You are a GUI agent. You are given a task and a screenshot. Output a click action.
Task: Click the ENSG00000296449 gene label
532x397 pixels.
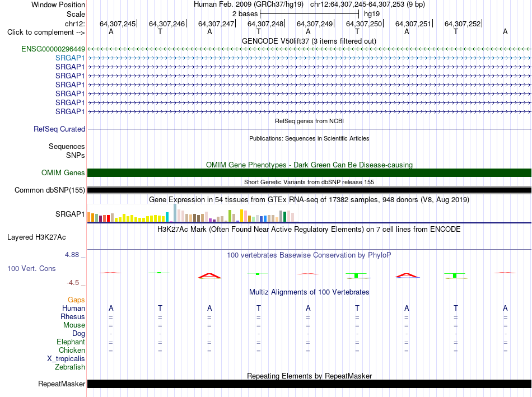53,49
